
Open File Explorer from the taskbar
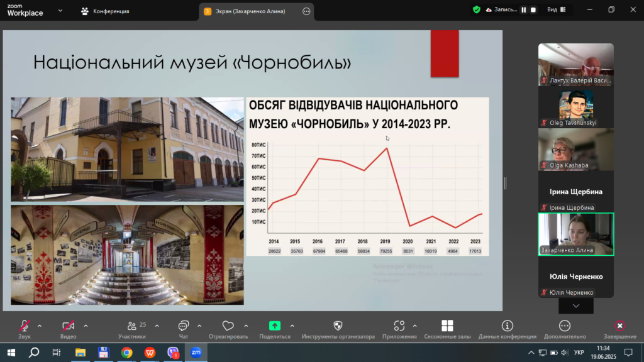[x=80, y=353]
